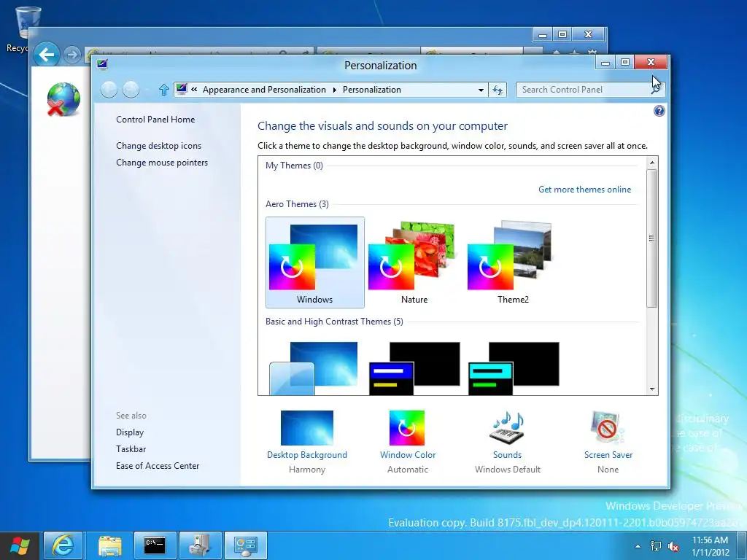Select the first High Contrast black theme
Image resolution: width=747 pixels, height=560 pixels.
point(414,367)
